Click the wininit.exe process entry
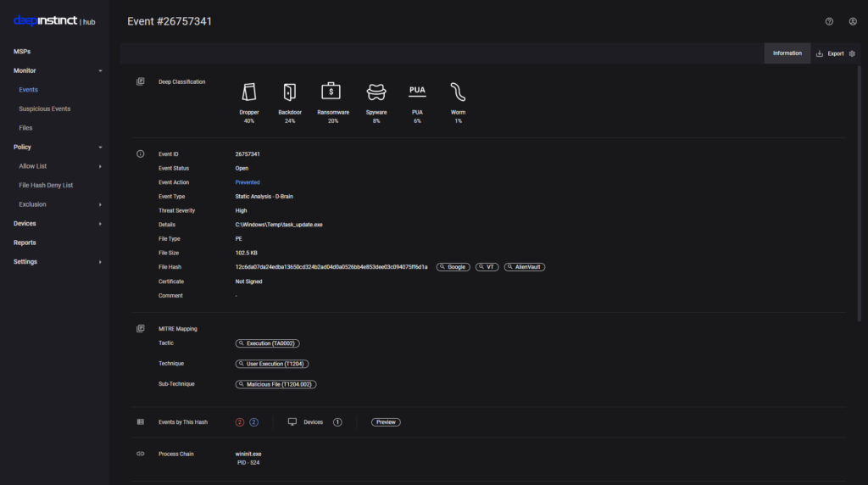Screen dimensions: 868x485 (248, 454)
